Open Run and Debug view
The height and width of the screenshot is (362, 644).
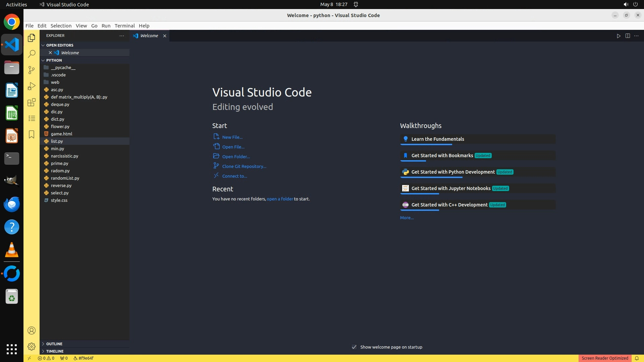tap(32, 86)
